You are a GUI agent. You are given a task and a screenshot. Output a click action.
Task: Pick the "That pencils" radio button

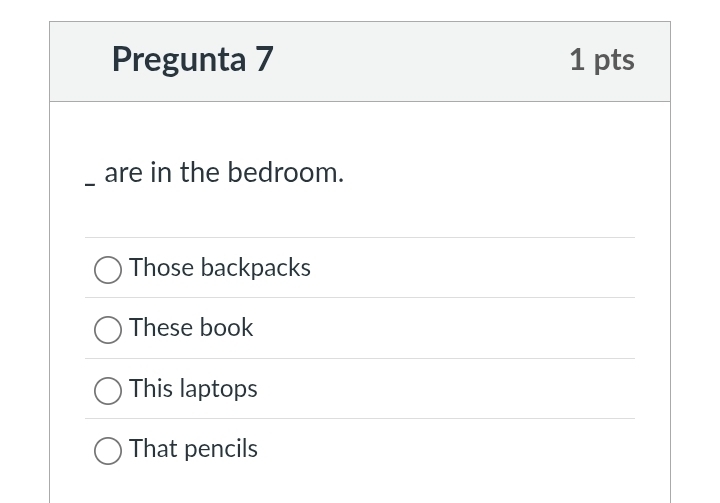[x=108, y=450]
